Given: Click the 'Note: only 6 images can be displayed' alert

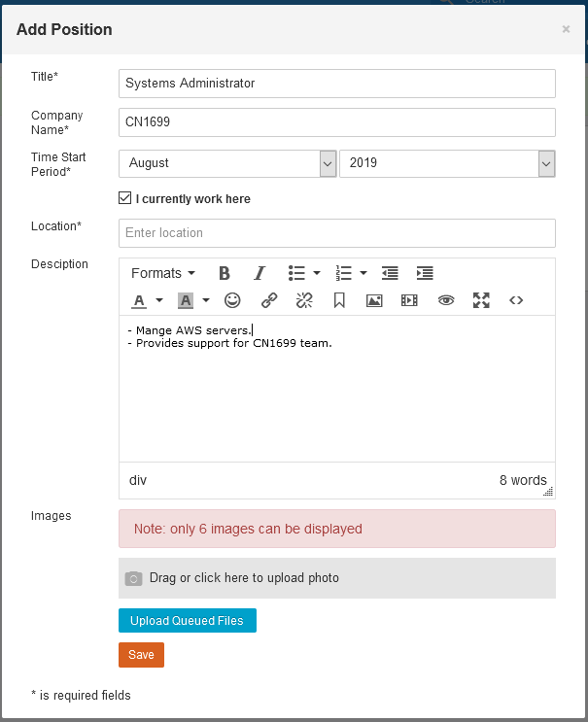Looking at the screenshot, I should [337, 529].
